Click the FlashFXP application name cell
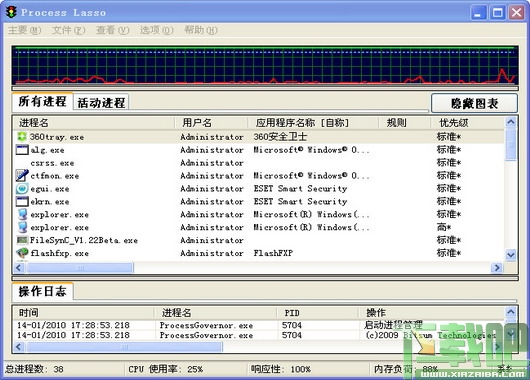Image resolution: width=530 pixels, height=380 pixels. tap(273, 253)
